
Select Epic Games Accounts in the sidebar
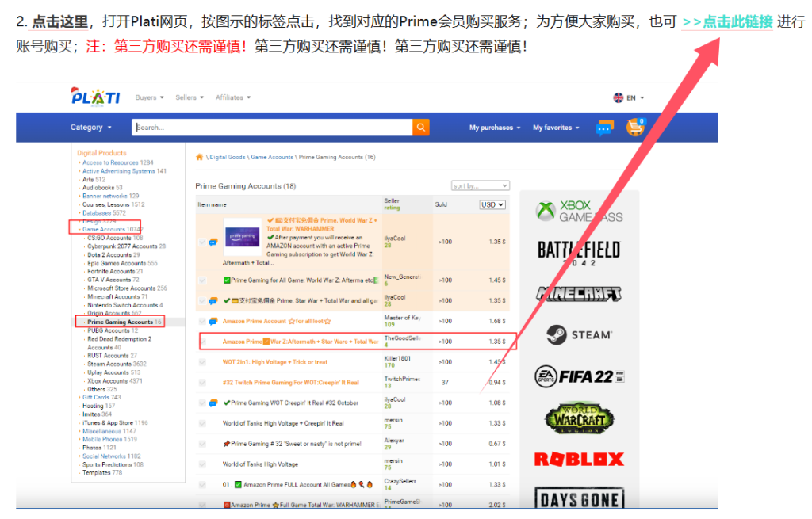point(117,263)
